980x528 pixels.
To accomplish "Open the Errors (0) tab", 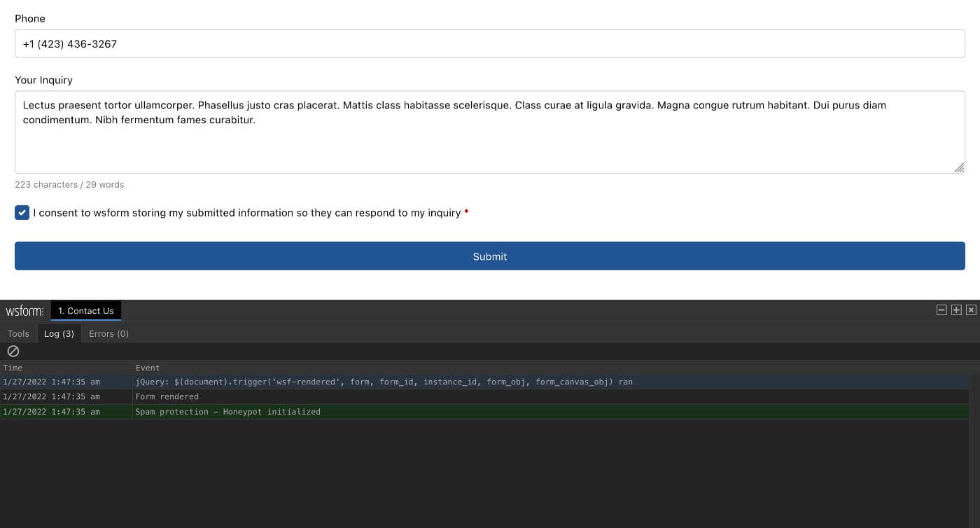I will click(108, 333).
